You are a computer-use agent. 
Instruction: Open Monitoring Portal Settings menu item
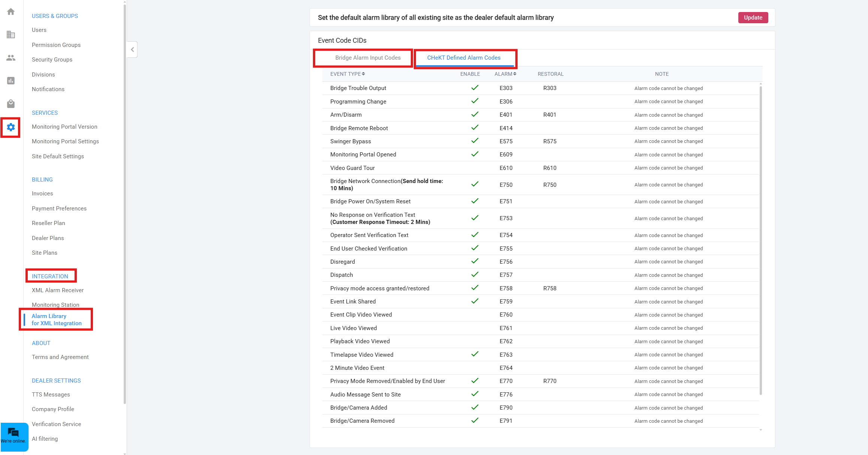pos(65,141)
